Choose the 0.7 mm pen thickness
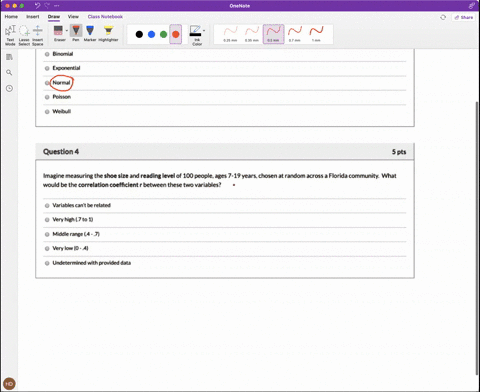Screen dimensions: 480x392 [x=295, y=34]
